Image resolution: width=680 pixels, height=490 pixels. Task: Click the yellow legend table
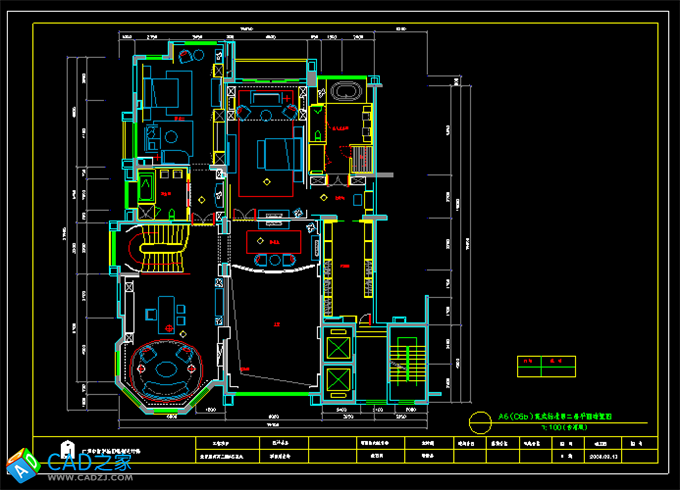tap(547, 365)
